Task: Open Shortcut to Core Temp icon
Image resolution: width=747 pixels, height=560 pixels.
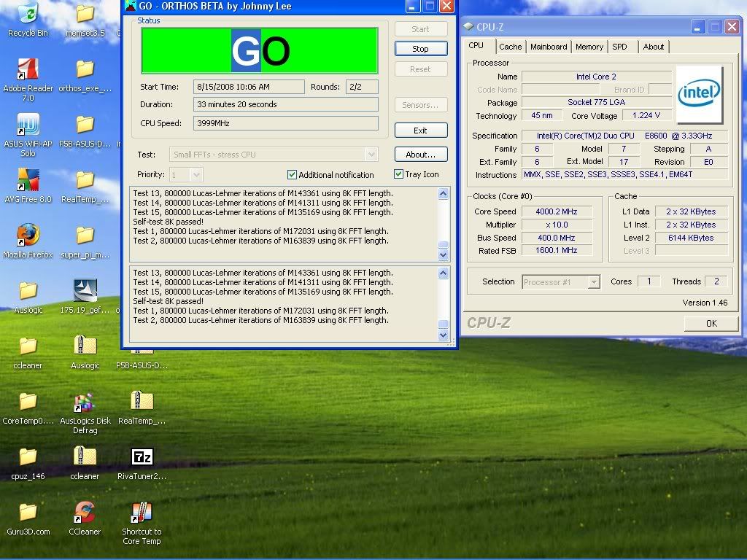Action: tap(142, 513)
